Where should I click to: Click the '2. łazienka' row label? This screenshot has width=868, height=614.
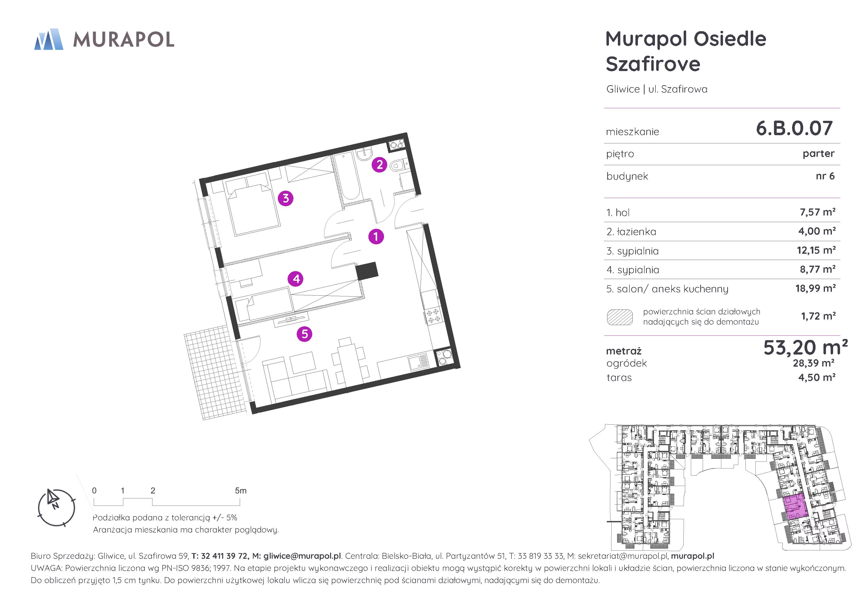(631, 231)
